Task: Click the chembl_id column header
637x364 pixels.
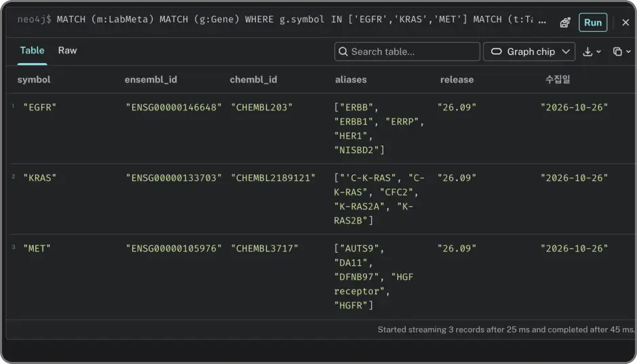Action: pos(254,79)
